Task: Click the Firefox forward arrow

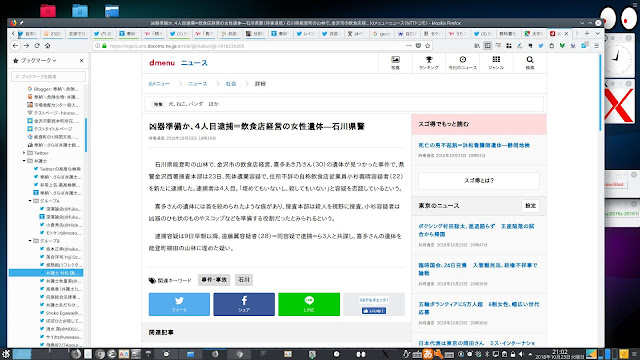Action: click(26, 46)
